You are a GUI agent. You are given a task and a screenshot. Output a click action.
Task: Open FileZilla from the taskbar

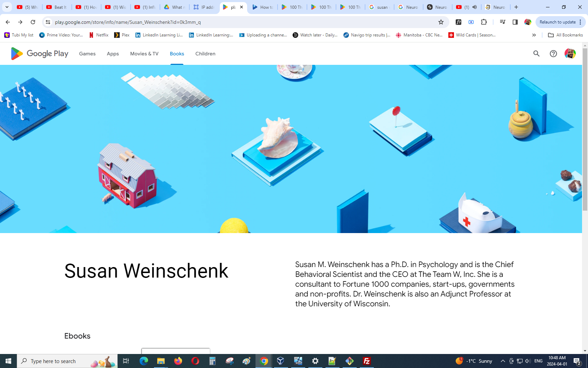click(x=366, y=361)
